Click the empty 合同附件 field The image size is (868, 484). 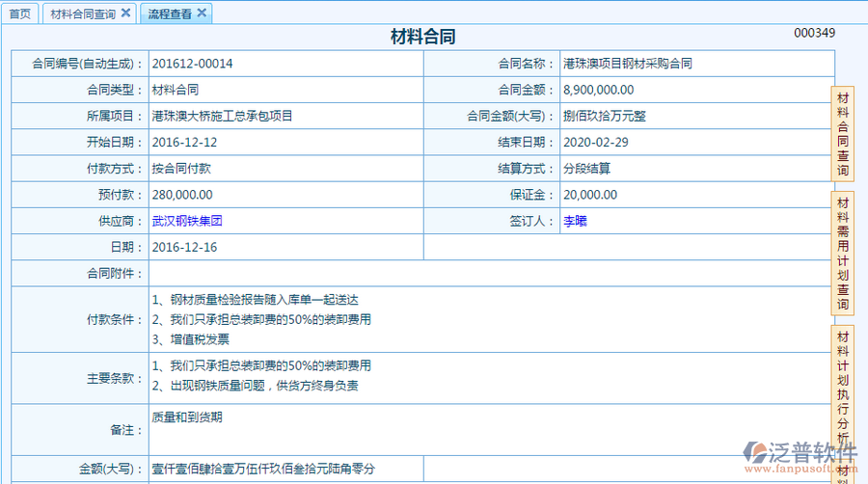pos(492,273)
